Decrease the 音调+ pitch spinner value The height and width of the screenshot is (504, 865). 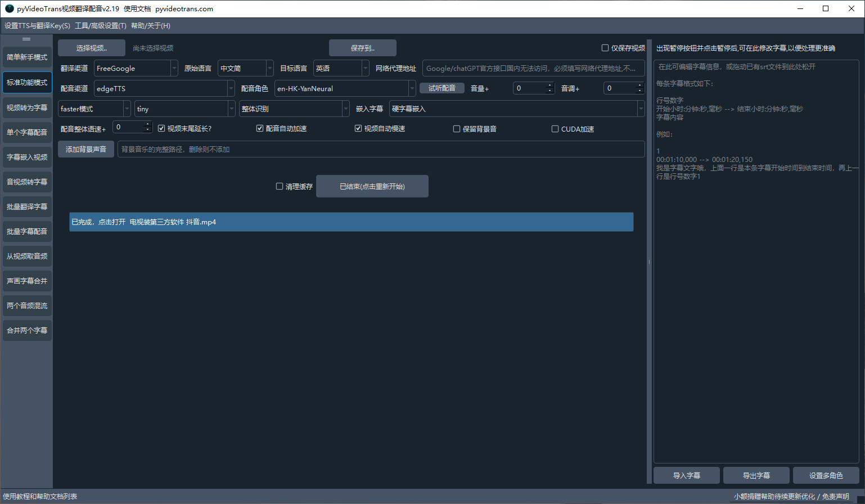[639, 91]
